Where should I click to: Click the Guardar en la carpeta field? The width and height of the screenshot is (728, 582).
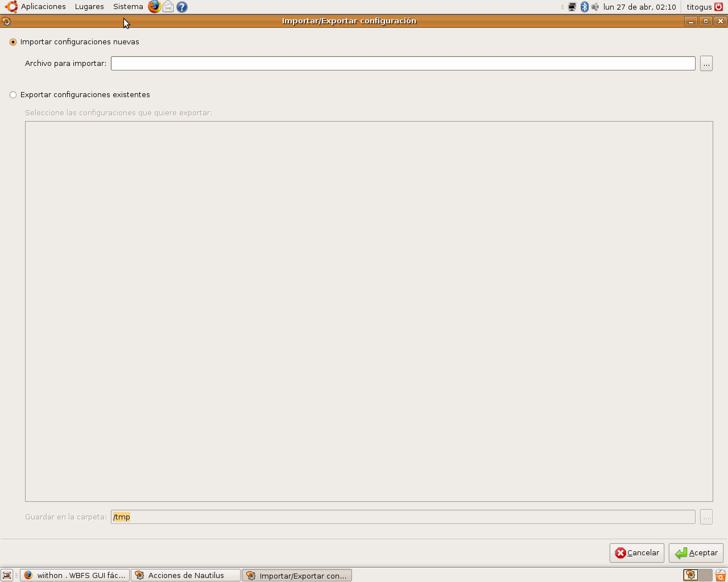[403, 517]
